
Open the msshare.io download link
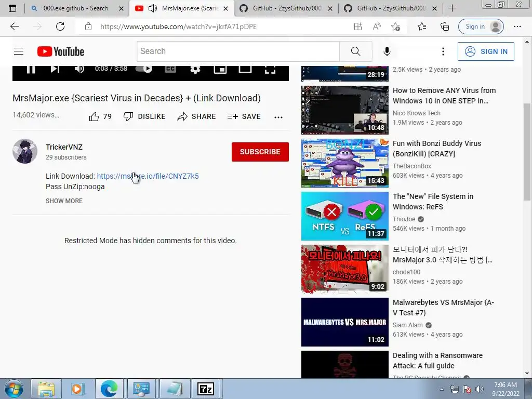[x=148, y=176]
